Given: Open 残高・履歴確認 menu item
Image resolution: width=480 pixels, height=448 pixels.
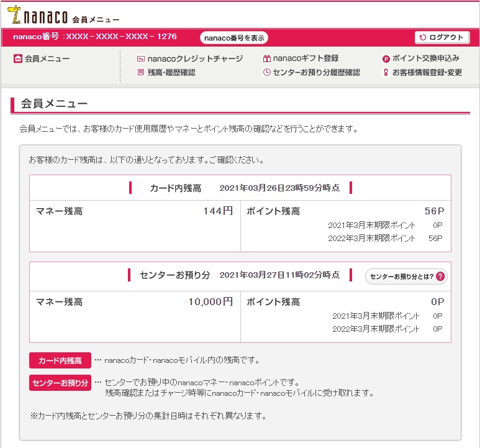Looking at the screenshot, I should pos(166,72).
